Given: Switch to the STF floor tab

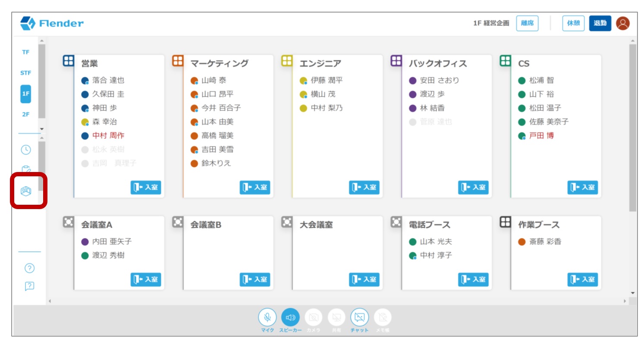Looking at the screenshot, I should (x=26, y=73).
